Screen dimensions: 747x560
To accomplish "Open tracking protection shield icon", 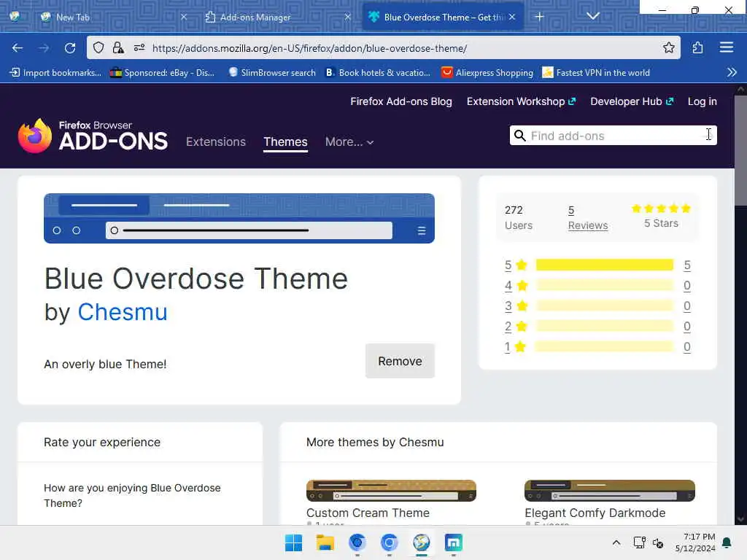I will tap(98, 47).
